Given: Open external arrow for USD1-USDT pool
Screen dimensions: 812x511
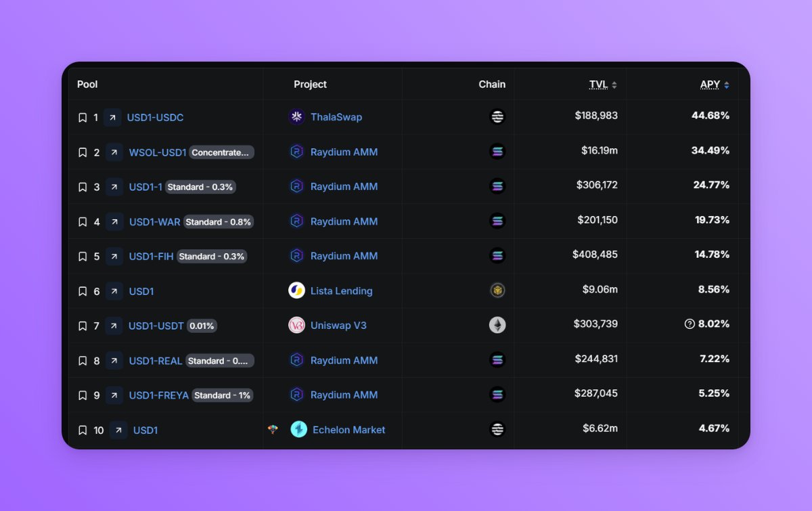Looking at the screenshot, I should [x=114, y=326].
